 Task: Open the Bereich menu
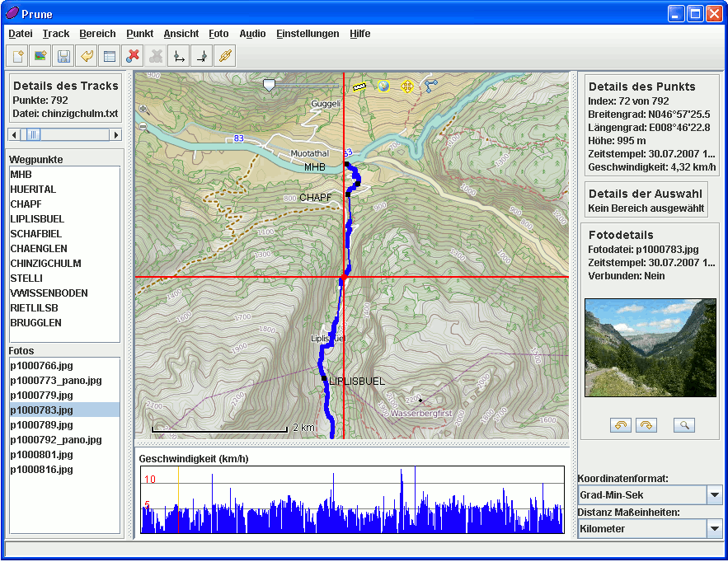tap(97, 34)
